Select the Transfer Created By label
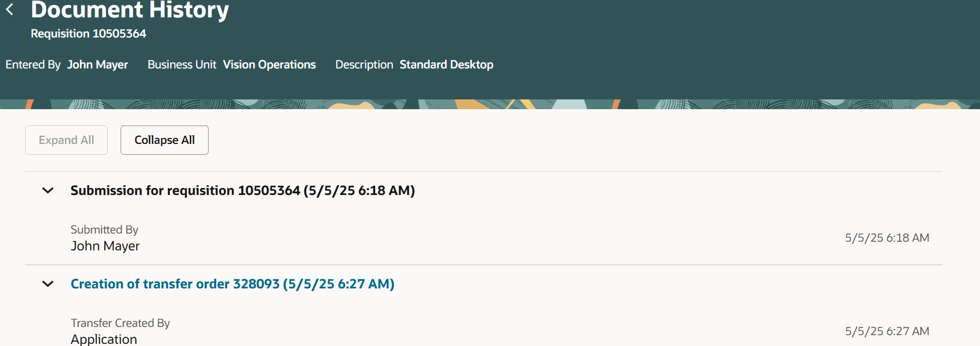Image resolution: width=980 pixels, height=346 pixels. pos(121,323)
